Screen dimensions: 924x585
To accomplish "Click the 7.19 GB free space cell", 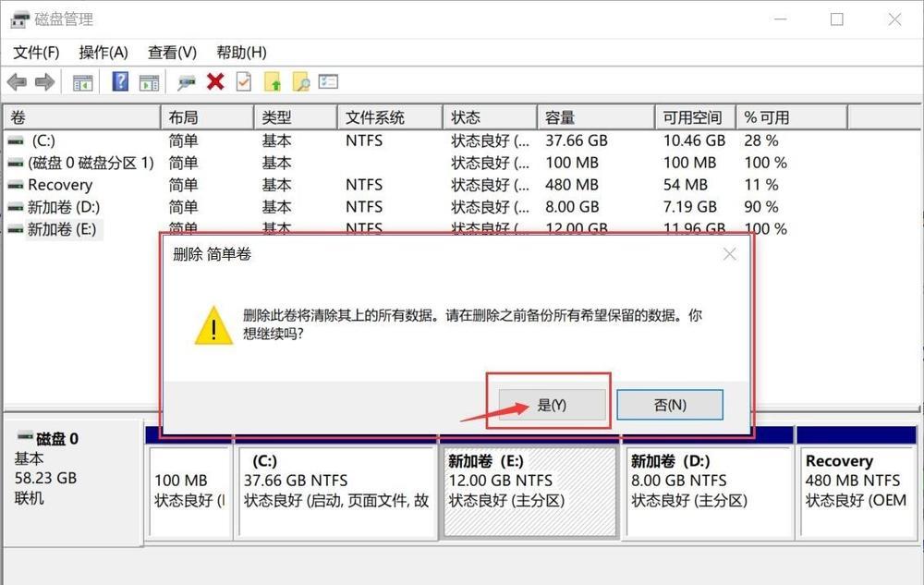I will coord(690,207).
